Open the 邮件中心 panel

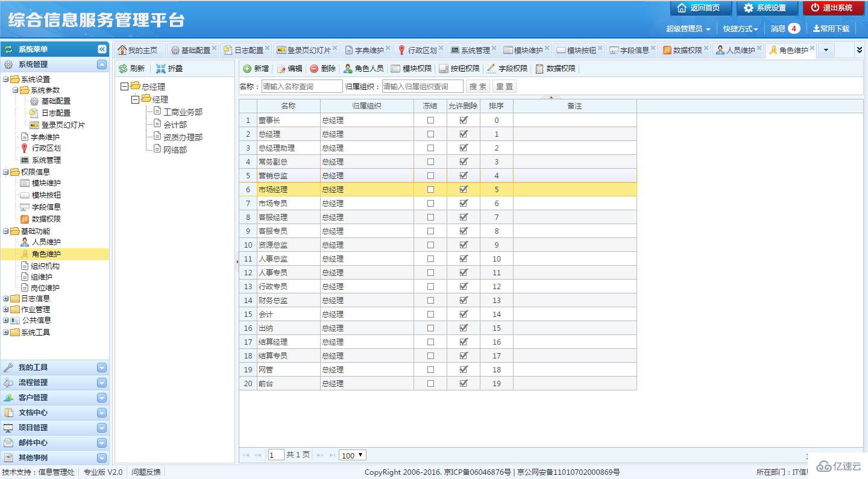(55, 443)
